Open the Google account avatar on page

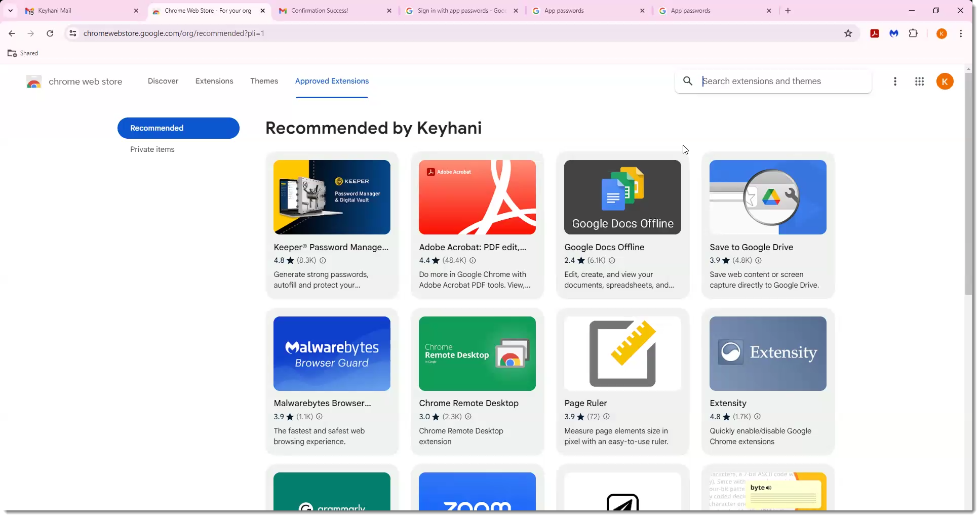pos(945,82)
